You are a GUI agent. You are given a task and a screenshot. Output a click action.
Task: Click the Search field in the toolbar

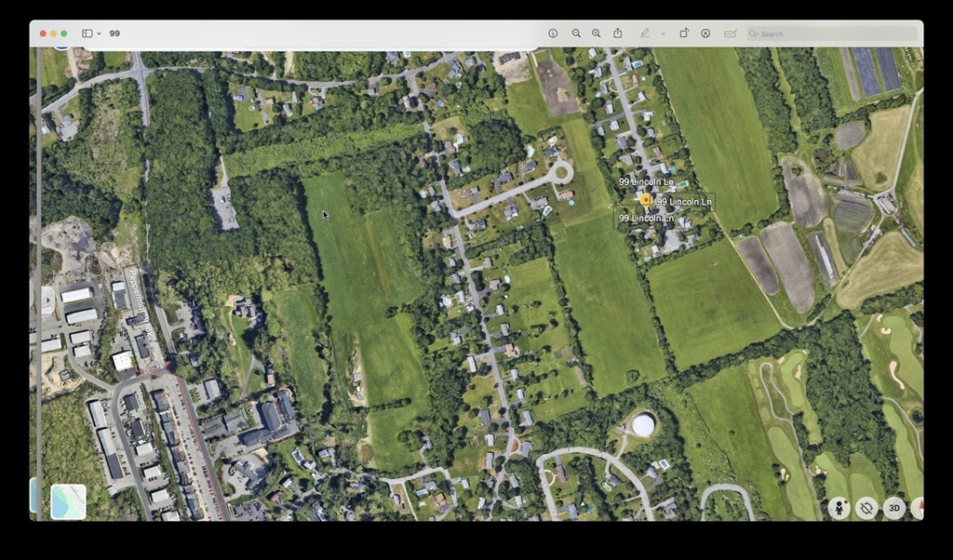pos(833,33)
